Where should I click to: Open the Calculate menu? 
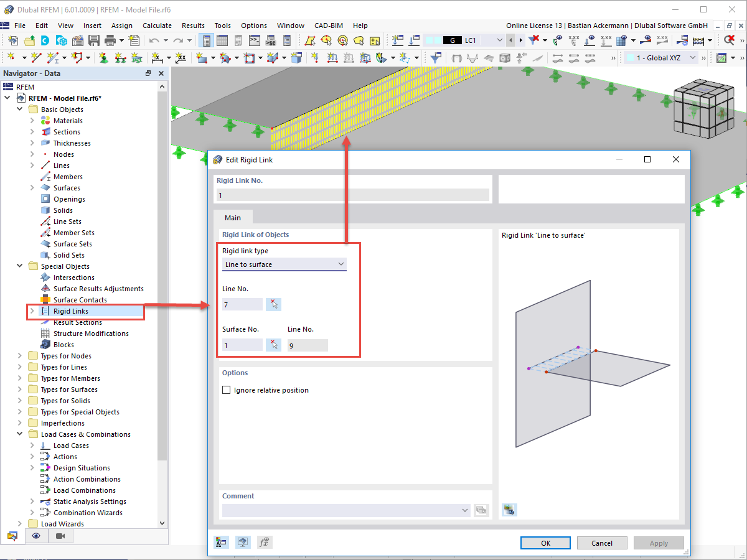pos(157,26)
